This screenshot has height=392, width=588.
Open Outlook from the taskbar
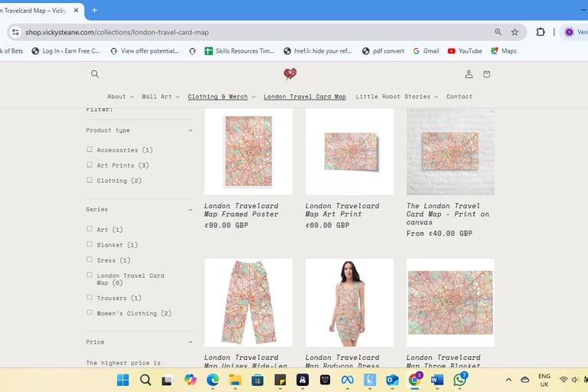click(392, 380)
